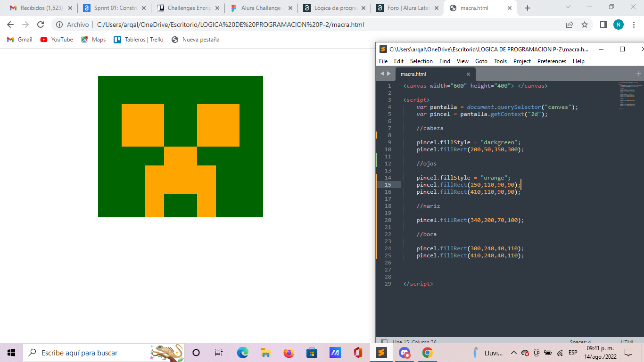Click the "darkgreen" string in code
Image resolution: width=644 pixels, height=362 pixels.
pyautogui.click(x=499, y=142)
